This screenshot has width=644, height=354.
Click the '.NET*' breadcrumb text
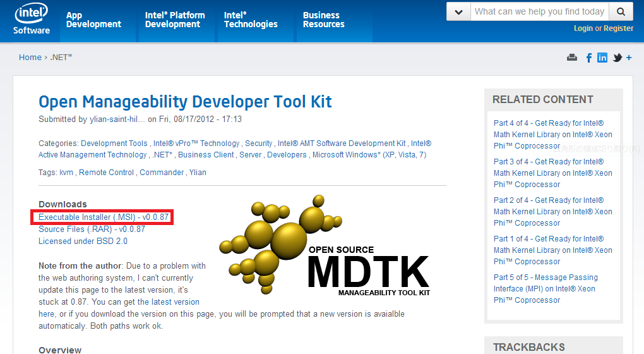tap(61, 57)
